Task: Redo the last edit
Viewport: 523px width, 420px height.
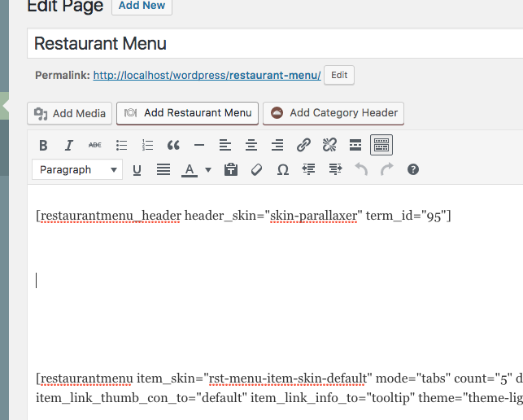Action: coord(387,170)
